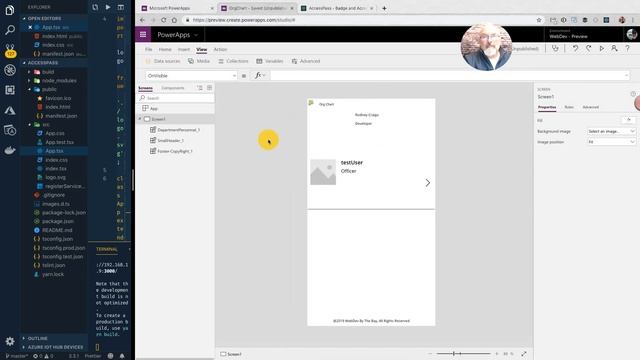Screen dimensions: 640x360
Task: Open PowerApps waffle app launcher
Action: [143, 35]
